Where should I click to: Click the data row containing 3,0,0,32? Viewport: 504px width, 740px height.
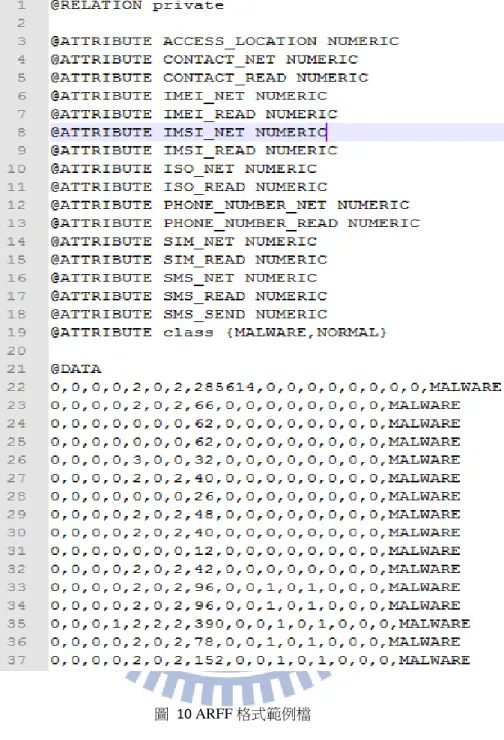(x=255, y=460)
